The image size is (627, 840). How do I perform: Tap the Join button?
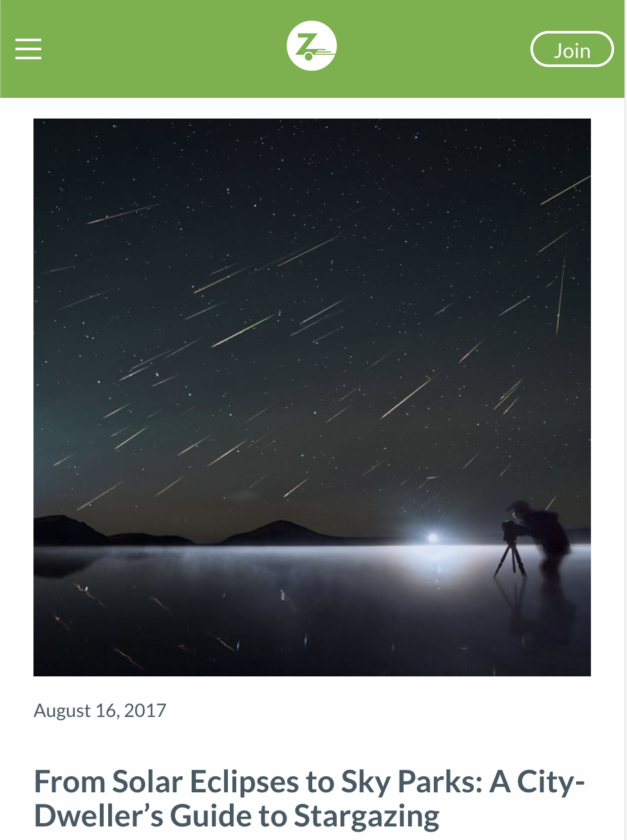click(572, 50)
